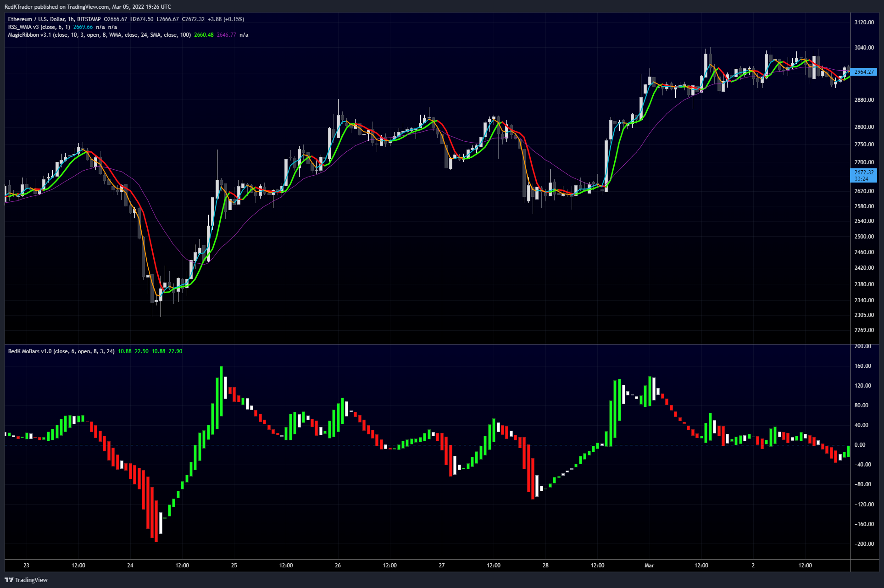Click the green MagicRibbon value 2660.48
884x588 pixels.
(204, 35)
